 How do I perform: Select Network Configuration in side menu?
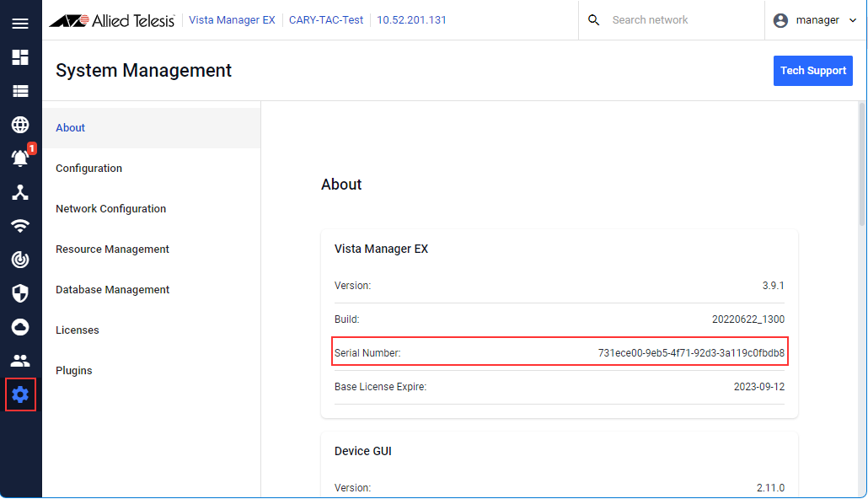pos(110,209)
